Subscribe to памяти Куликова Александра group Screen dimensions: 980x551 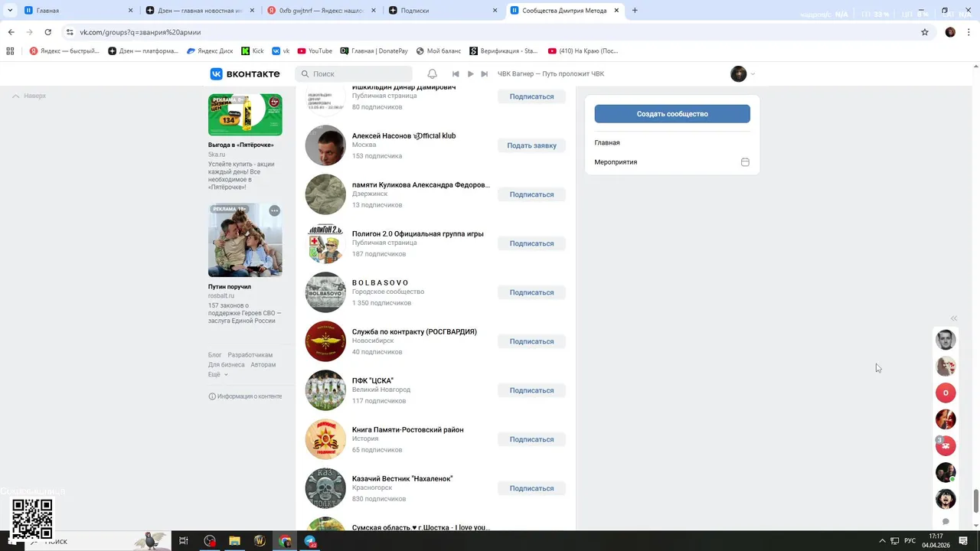click(x=531, y=194)
